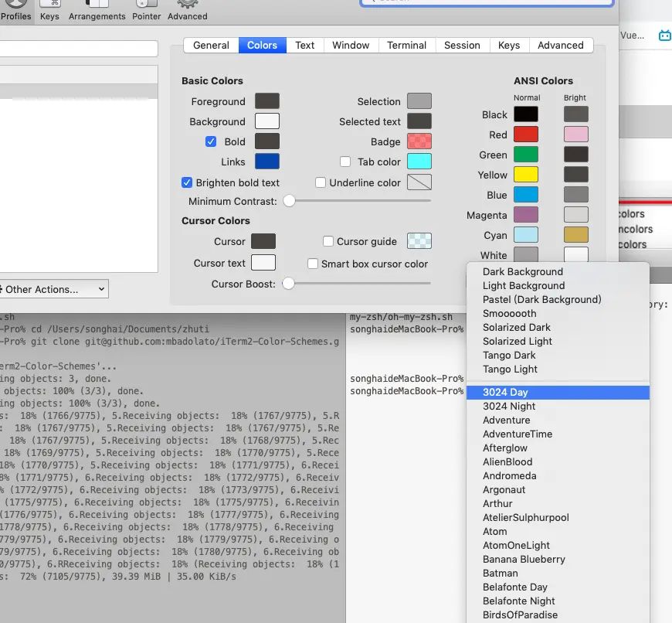
Task: Select the AdventureTime color preset
Action: pyautogui.click(x=558, y=434)
